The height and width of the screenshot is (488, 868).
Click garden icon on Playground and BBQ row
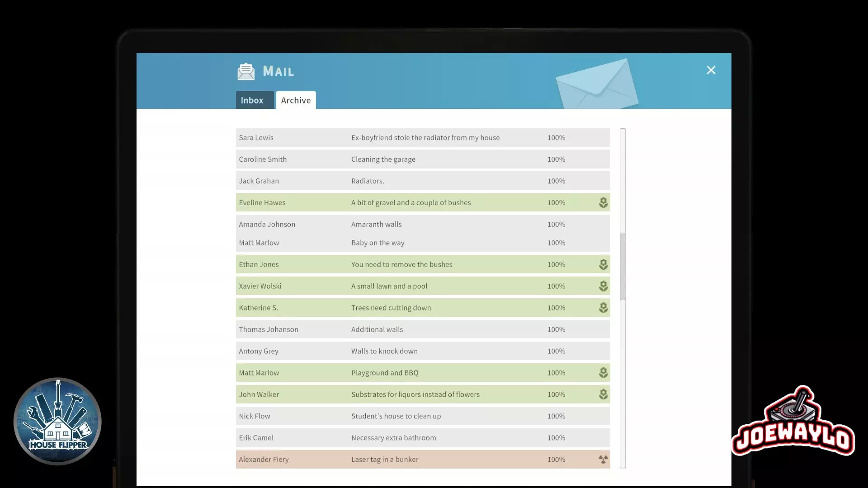point(603,373)
